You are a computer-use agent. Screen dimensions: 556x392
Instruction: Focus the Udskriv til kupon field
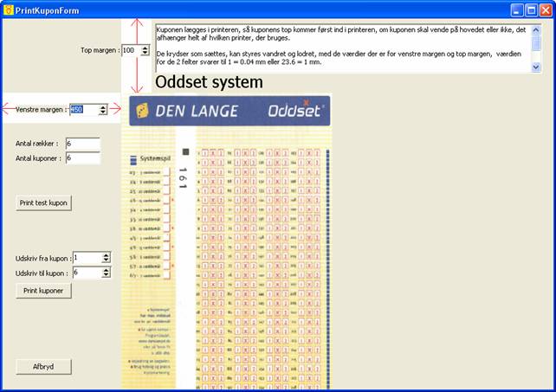[x=87, y=273]
